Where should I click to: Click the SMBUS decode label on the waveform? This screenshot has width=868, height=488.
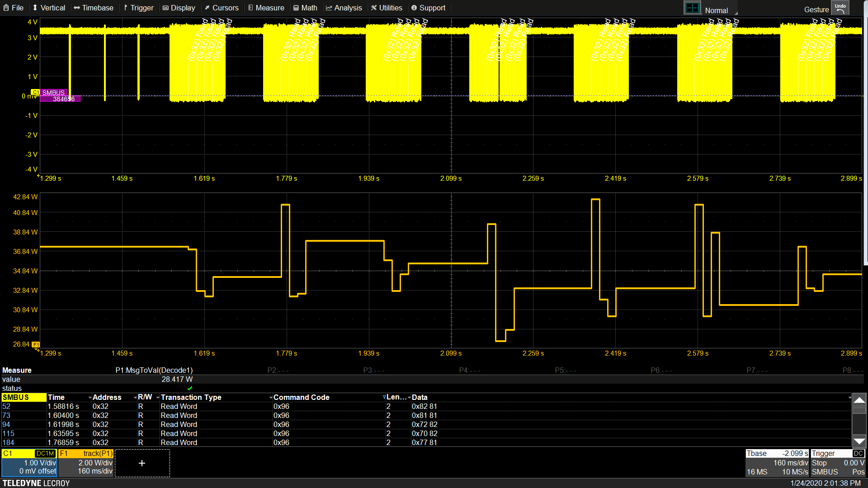coord(53,93)
